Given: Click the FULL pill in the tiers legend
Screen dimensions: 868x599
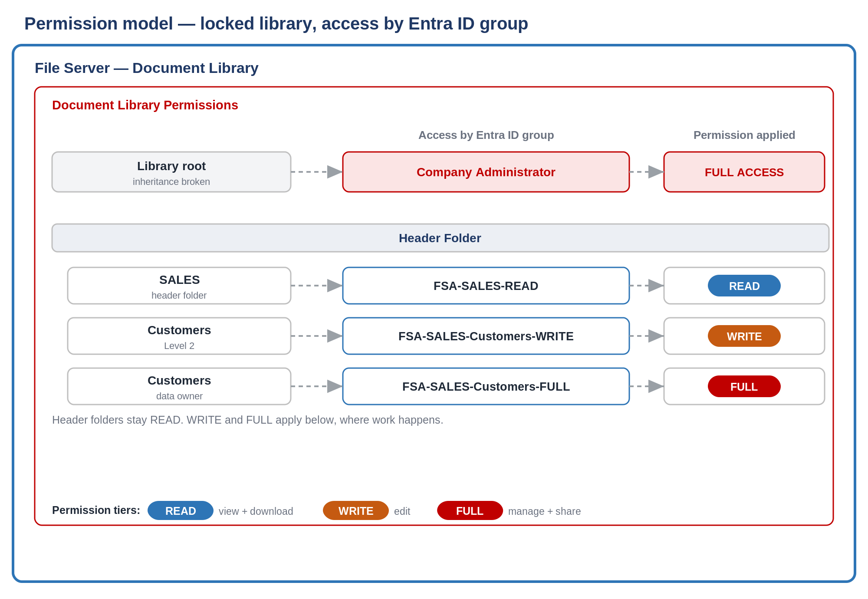Looking at the screenshot, I should coord(470,510).
